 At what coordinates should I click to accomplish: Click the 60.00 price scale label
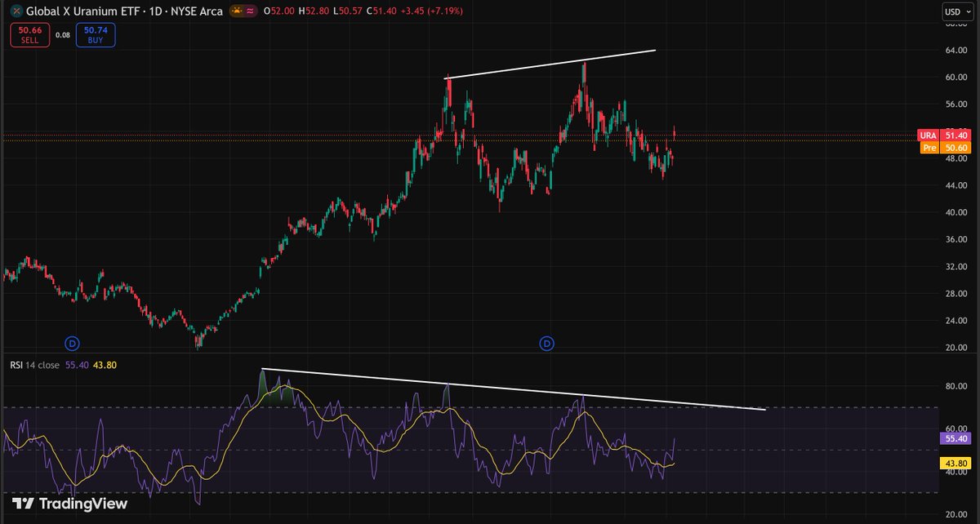(955, 78)
